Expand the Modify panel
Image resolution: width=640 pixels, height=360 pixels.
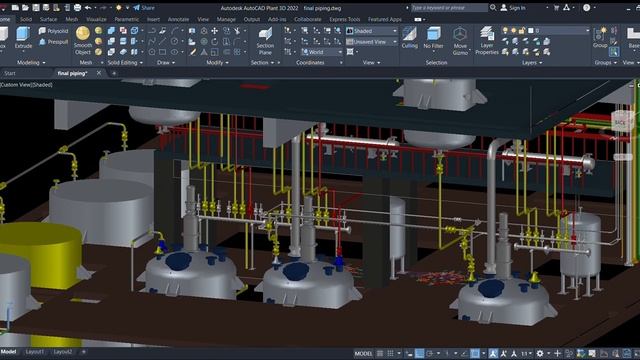218,62
